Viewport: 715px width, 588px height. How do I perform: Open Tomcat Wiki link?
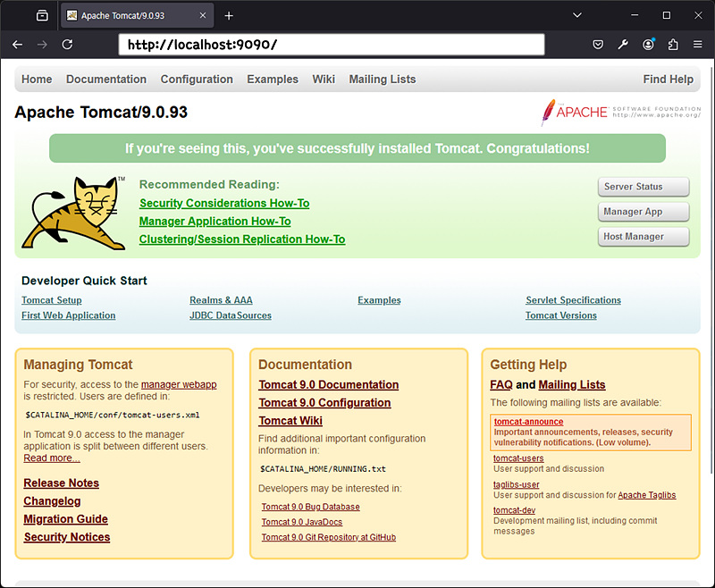point(290,421)
